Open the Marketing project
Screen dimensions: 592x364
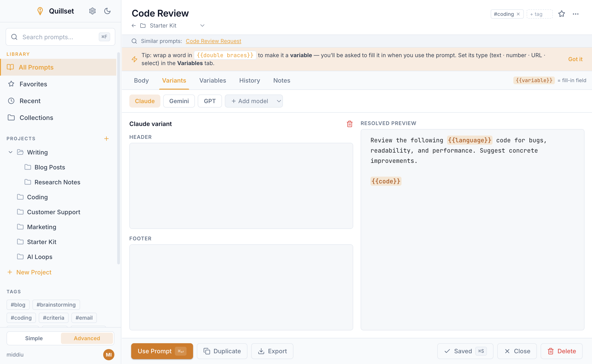click(41, 227)
